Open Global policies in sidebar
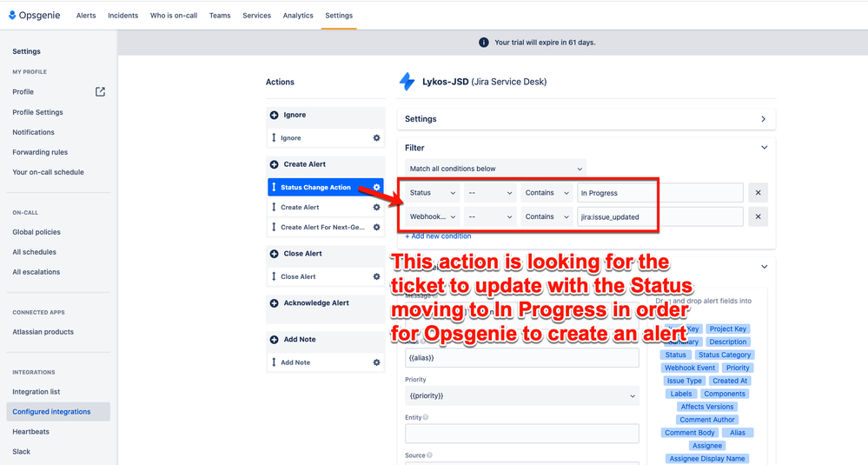The width and height of the screenshot is (868, 465). (36, 232)
